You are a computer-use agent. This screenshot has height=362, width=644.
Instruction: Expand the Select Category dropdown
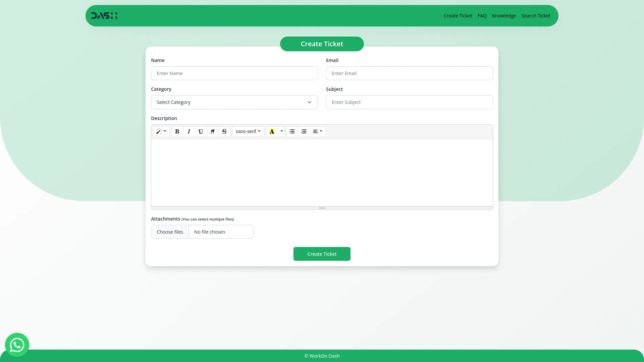pyautogui.click(x=234, y=102)
